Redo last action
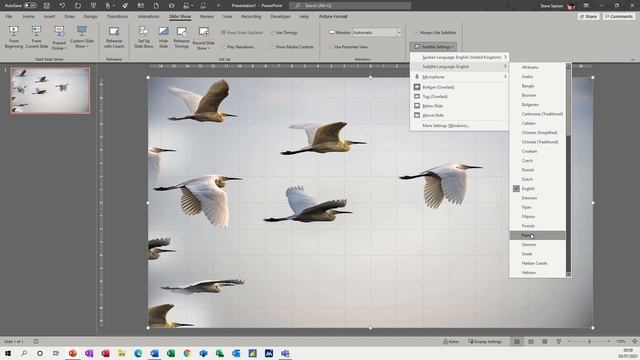 tap(78, 5)
